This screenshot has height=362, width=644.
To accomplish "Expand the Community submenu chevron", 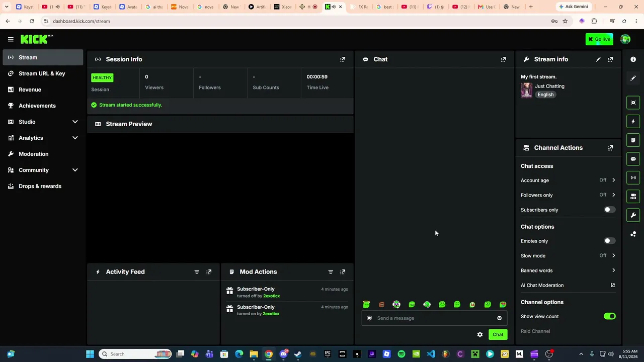I will (75, 170).
